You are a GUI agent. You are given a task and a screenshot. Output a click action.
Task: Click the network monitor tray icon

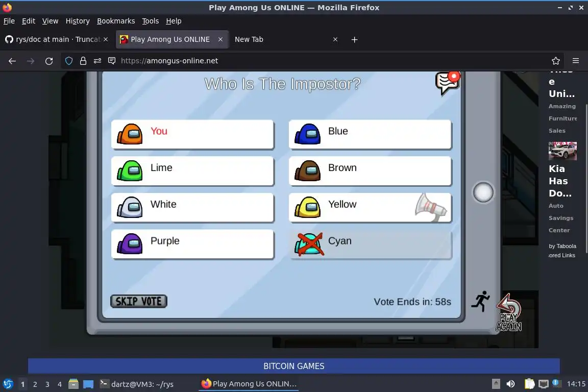tap(544, 384)
